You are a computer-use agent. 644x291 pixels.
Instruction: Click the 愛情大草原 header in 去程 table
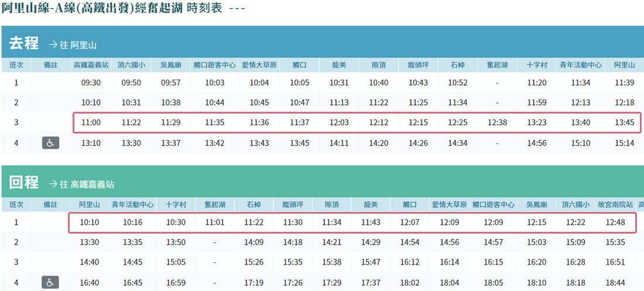point(259,65)
